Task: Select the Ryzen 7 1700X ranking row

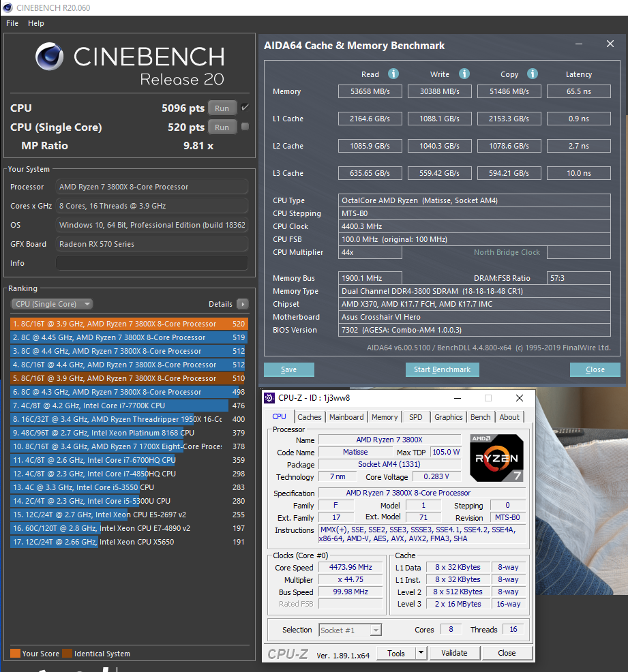Action: click(x=129, y=446)
